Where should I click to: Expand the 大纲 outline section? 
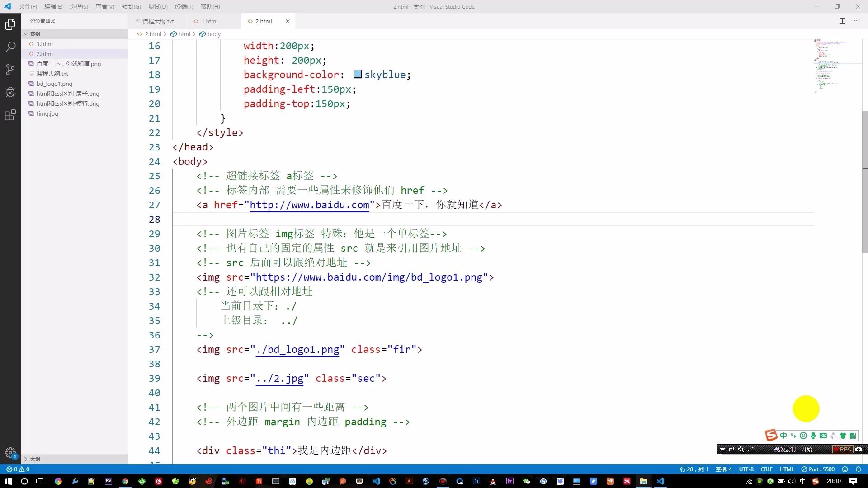point(35,459)
